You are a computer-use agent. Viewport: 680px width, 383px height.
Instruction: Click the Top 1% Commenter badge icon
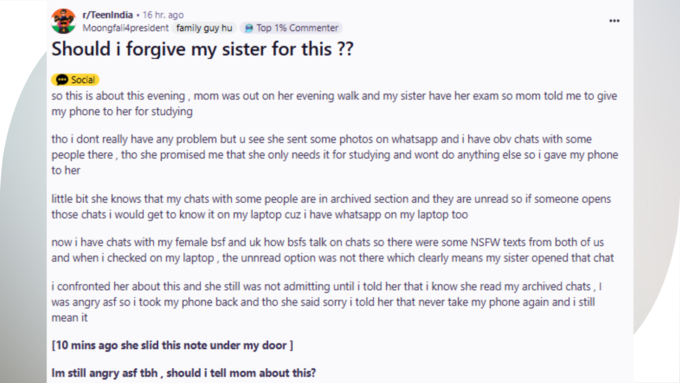point(249,28)
